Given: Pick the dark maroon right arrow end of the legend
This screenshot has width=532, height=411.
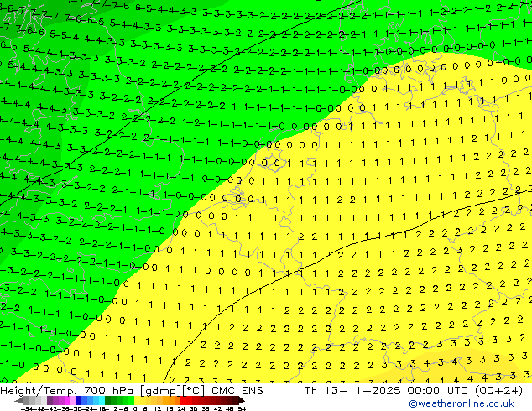Looking at the screenshot, I should coord(241,401).
